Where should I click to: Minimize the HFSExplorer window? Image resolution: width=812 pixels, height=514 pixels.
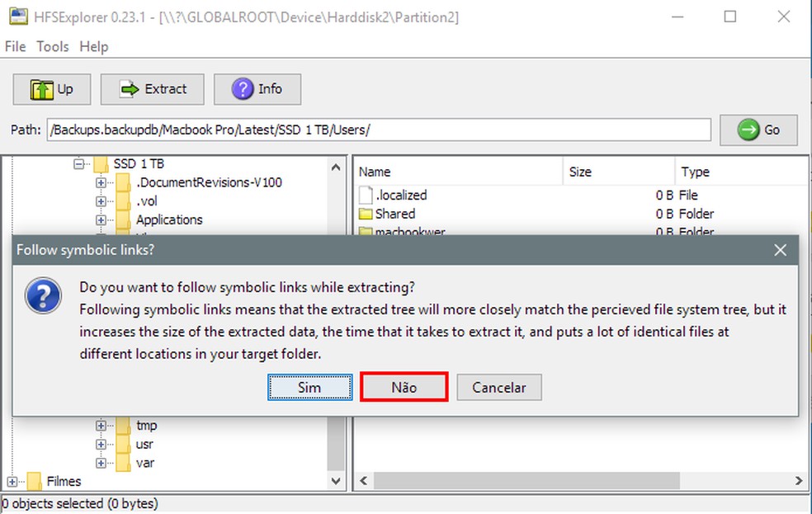[677, 17]
